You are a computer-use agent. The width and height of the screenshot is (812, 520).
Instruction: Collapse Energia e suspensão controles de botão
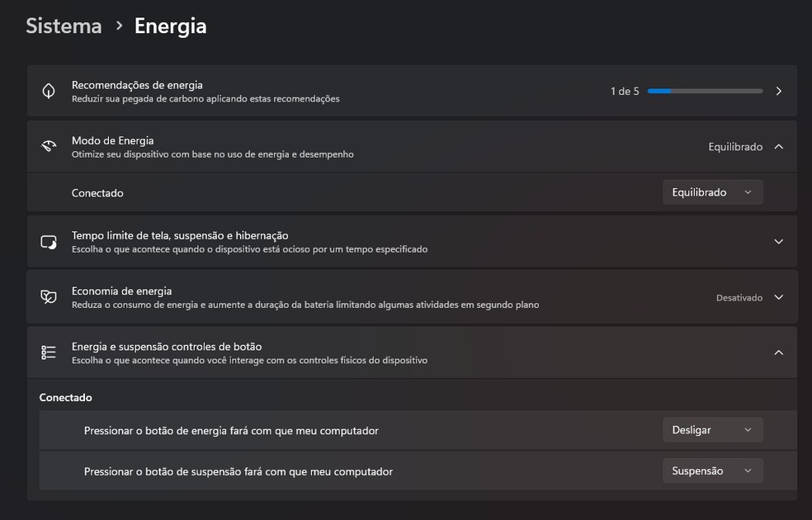coord(778,352)
